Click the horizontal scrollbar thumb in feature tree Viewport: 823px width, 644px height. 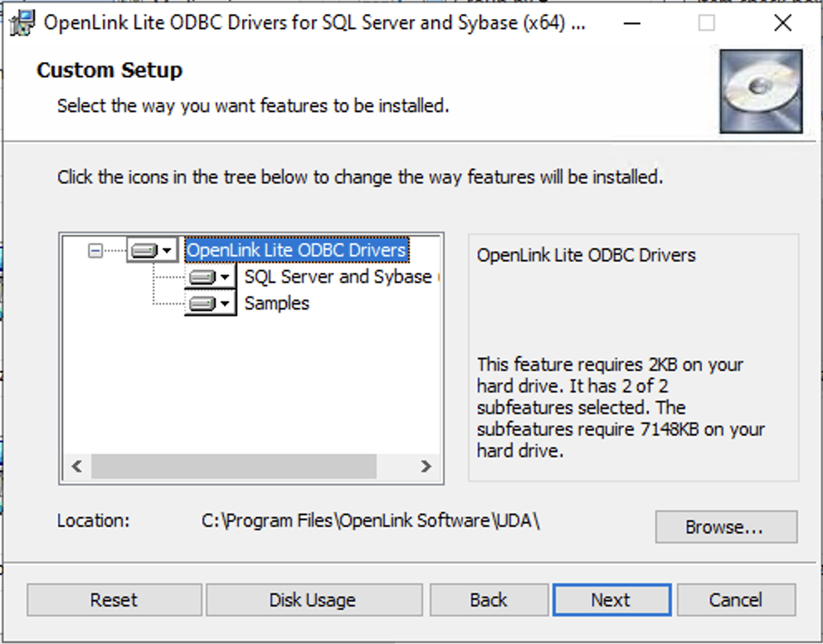[233, 466]
